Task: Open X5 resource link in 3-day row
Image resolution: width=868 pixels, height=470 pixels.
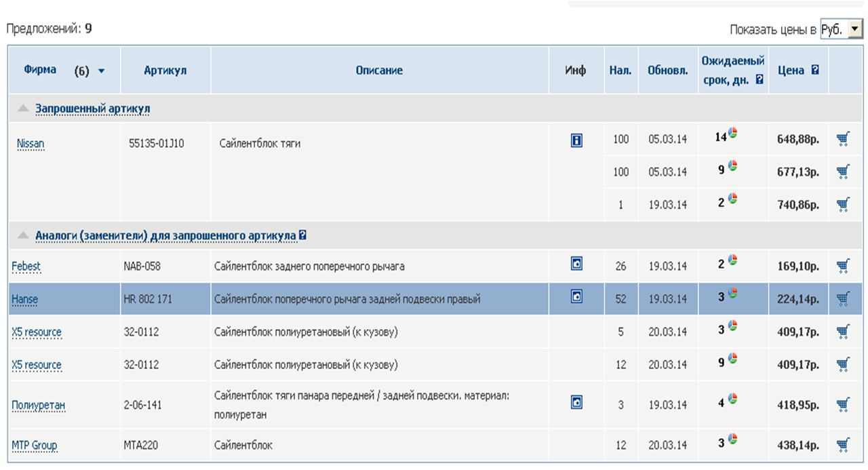Action: (x=37, y=332)
